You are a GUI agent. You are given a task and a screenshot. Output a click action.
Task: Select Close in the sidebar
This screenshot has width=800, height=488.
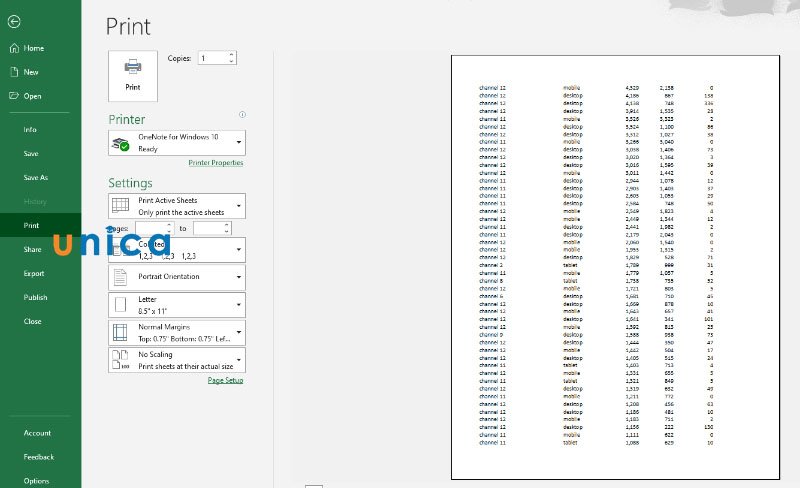pyautogui.click(x=32, y=321)
